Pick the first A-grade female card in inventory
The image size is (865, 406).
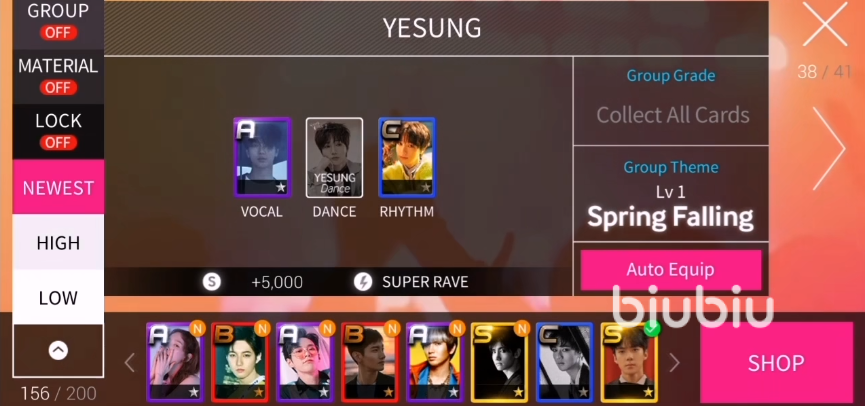click(x=175, y=362)
